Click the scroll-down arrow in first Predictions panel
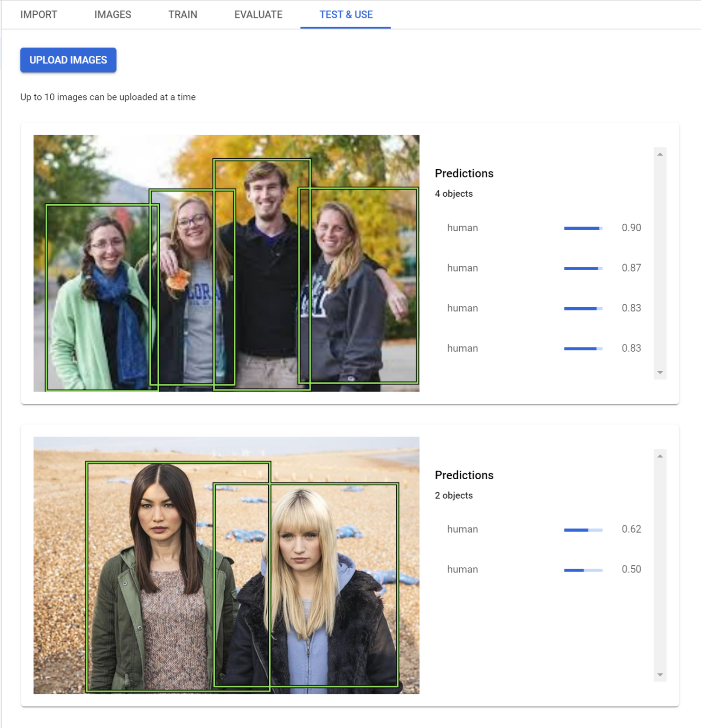The width and height of the screenshot is (701, 728). [x=660, y=372]
